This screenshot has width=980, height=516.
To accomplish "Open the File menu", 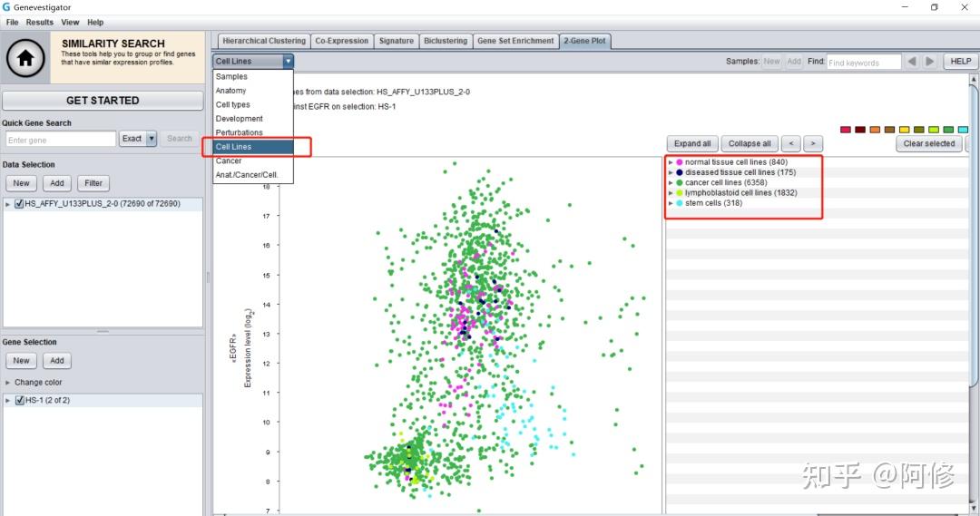I will click(x=12, y=22).
